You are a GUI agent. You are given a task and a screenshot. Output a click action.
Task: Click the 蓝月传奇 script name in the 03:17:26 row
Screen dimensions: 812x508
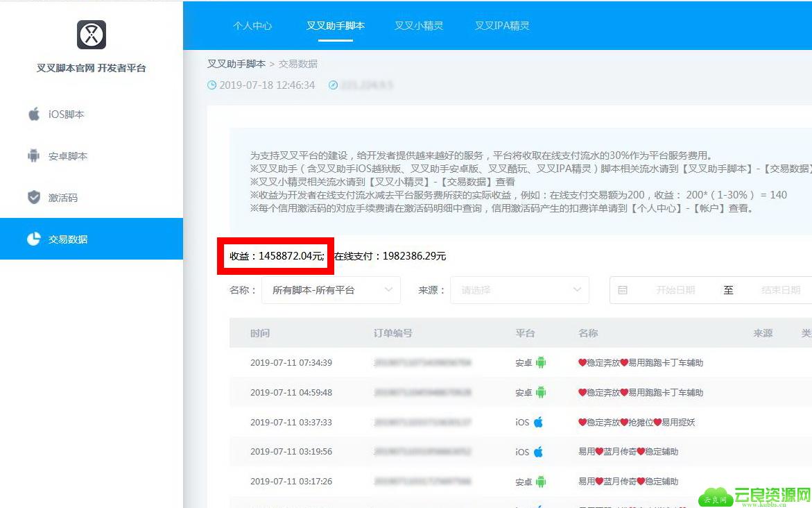click(x=628, y=481)
